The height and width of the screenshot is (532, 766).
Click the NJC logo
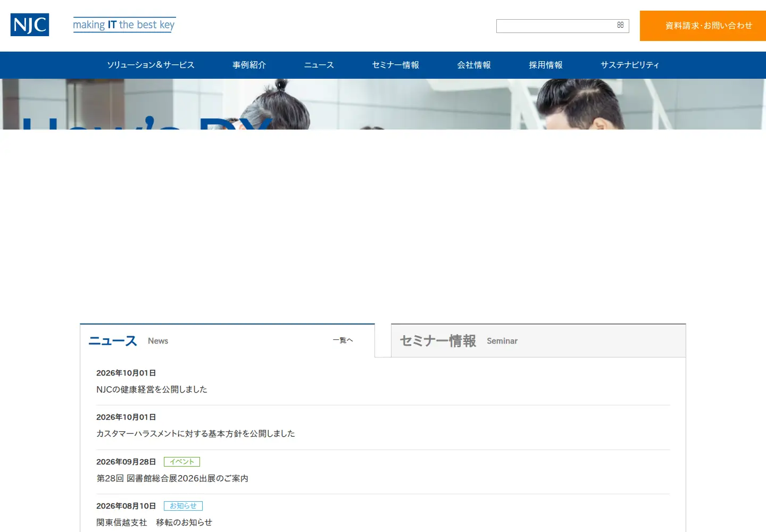pos(30,25)
